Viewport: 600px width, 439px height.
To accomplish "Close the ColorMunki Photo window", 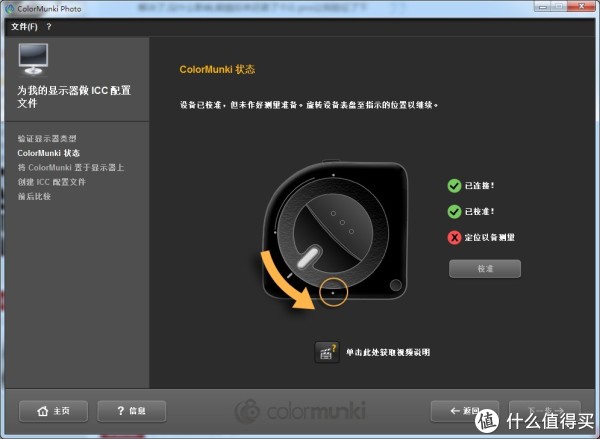I will point(581,7).
